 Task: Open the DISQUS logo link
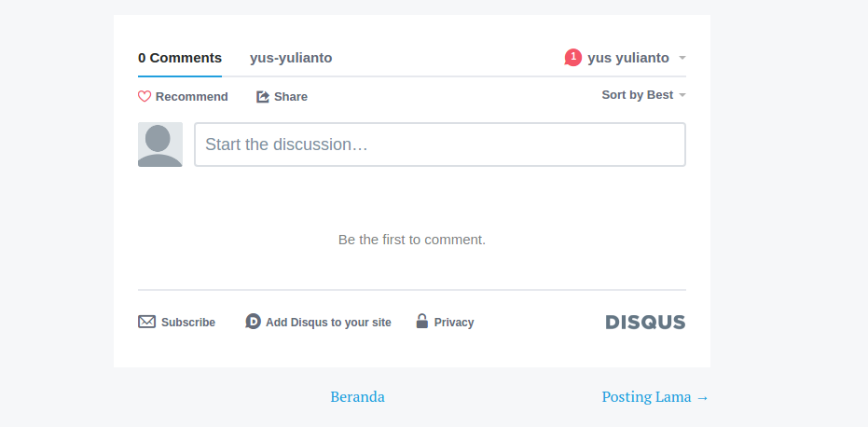645,323
